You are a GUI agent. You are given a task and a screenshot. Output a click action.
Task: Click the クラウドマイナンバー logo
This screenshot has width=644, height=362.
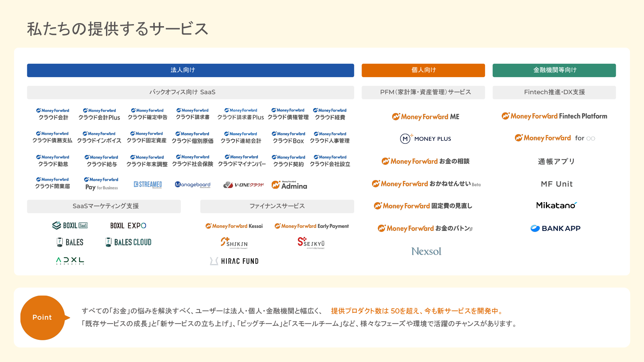click(x=242, y=161)
